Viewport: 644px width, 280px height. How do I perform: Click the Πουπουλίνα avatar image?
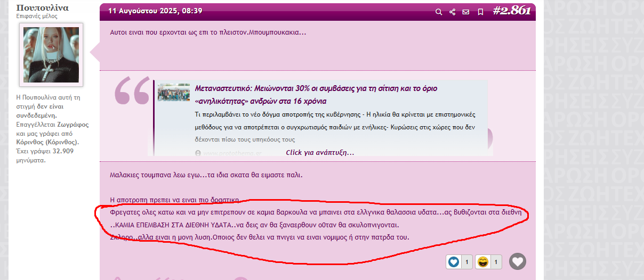coord(51,54)
